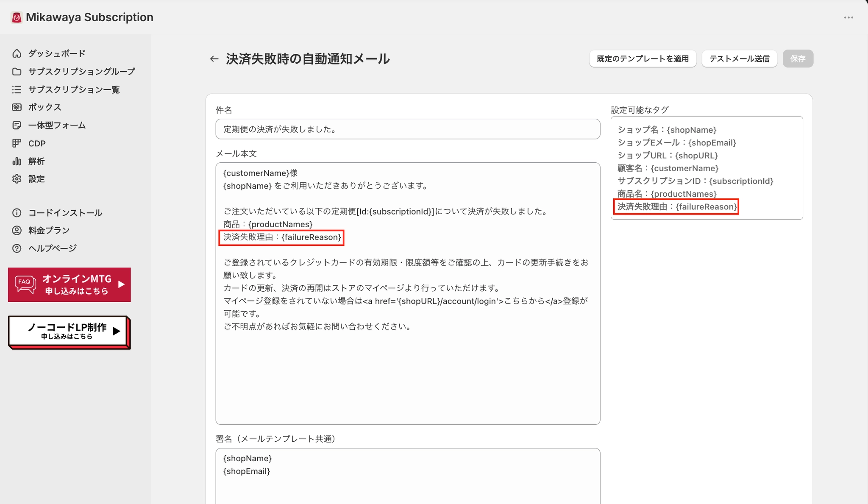Click the オンラインMTG banner

coord(70,285)
